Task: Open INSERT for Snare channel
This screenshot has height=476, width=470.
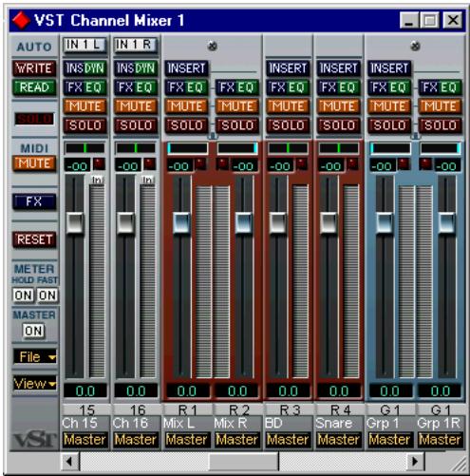Action: point(339,68)
